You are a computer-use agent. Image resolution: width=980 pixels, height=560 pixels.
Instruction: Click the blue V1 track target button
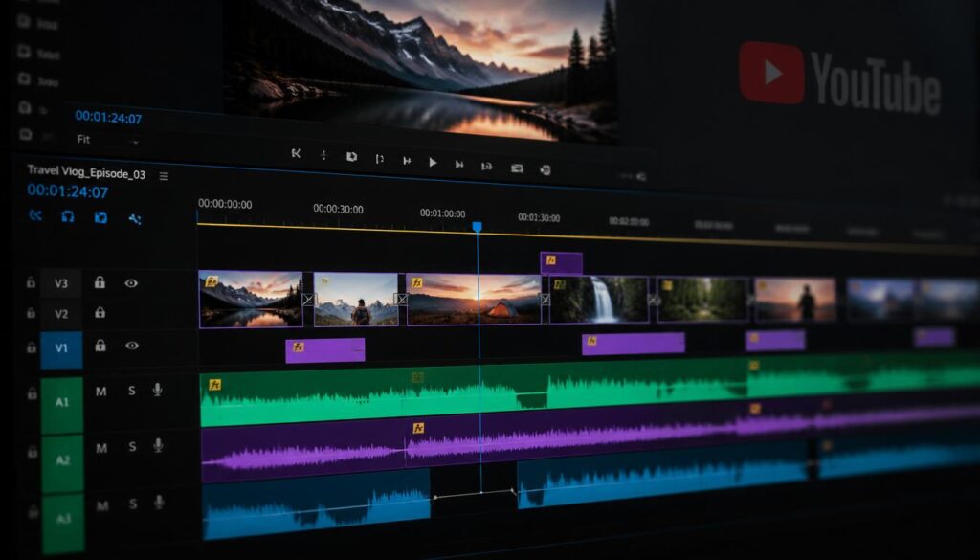click(x=61, y=348)
